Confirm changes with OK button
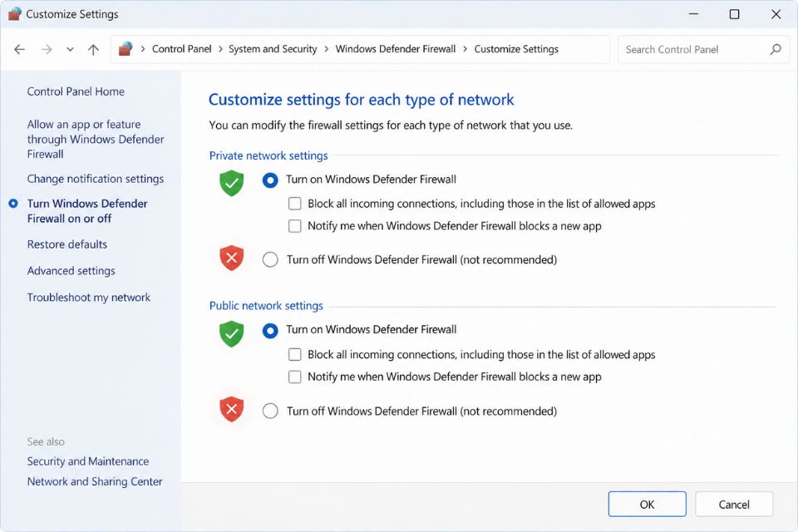 (647, 504)
